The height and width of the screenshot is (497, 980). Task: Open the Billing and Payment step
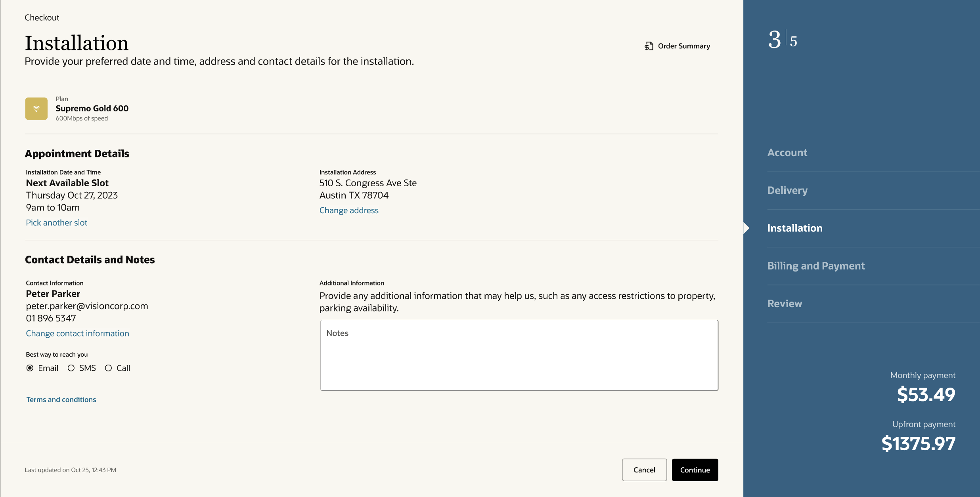(x=816, y=266)
